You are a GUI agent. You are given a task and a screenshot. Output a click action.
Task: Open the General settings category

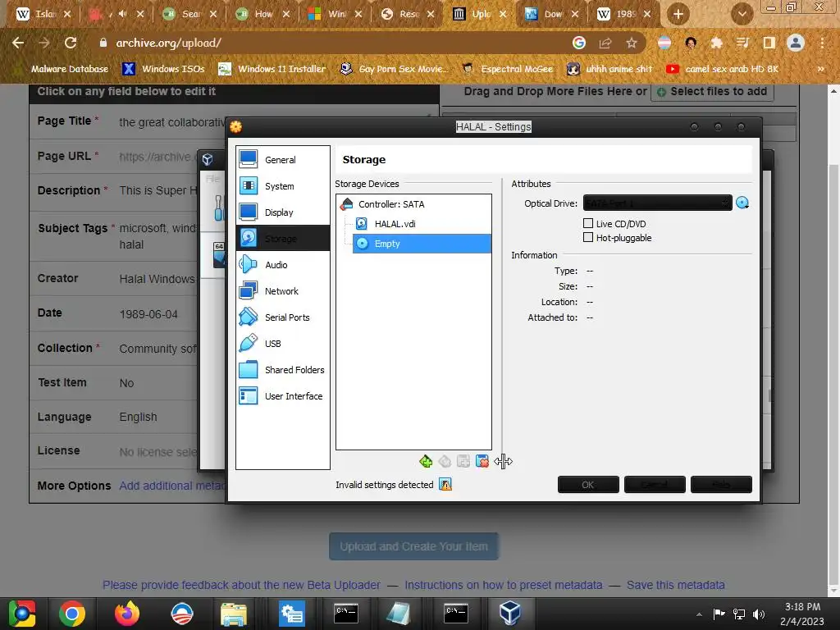[x=282, y=159]
